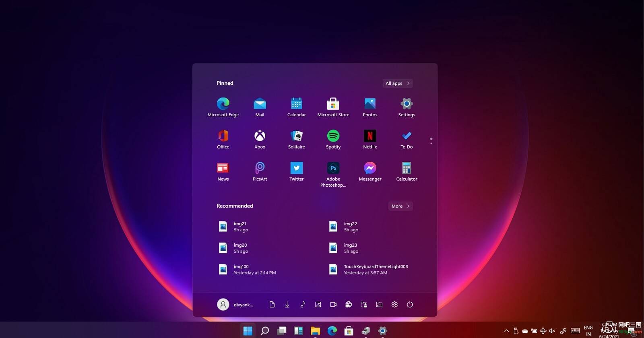This screenshot has height=338, width=644.
Task: Open Edge from the taskbar
Action: [332, 331]
